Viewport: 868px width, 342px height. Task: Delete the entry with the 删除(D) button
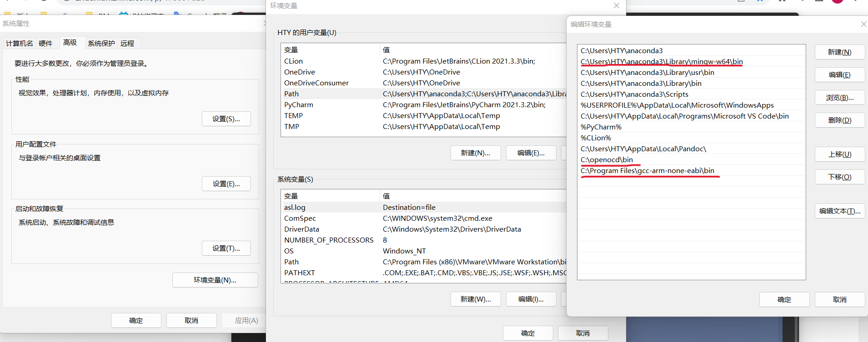tap(839, 120)
